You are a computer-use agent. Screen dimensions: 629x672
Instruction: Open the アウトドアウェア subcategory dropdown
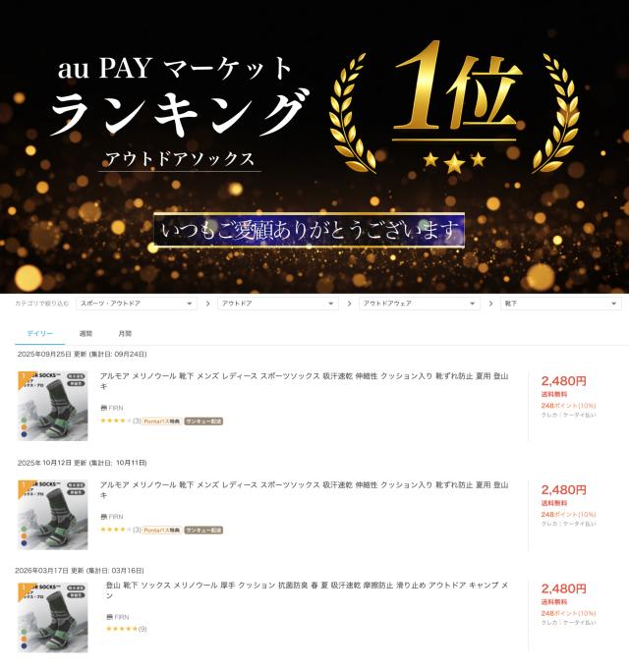point(420,304)
